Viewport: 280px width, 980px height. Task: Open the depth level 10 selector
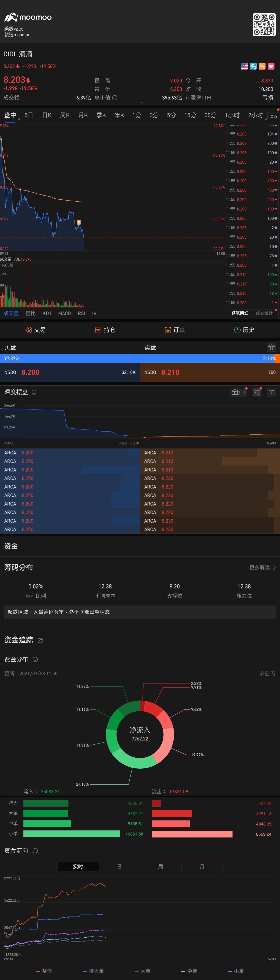271,392
